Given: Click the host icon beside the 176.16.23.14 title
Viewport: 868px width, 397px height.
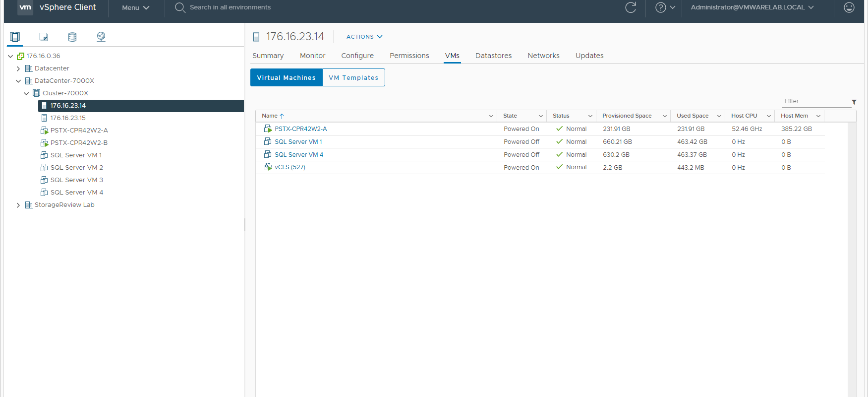Looking at the screenshot, I should click(x=256, y=37).
